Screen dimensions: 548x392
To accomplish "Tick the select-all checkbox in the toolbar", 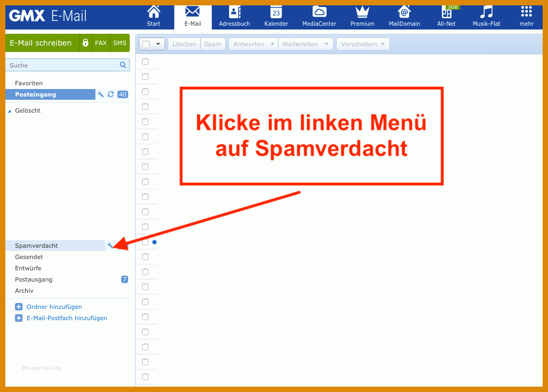I will point(146,44).
